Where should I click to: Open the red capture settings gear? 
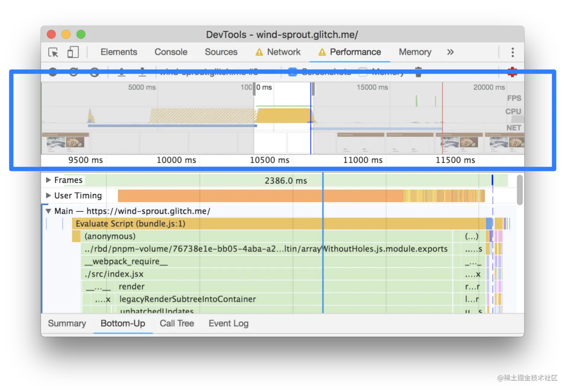(512, 72)
